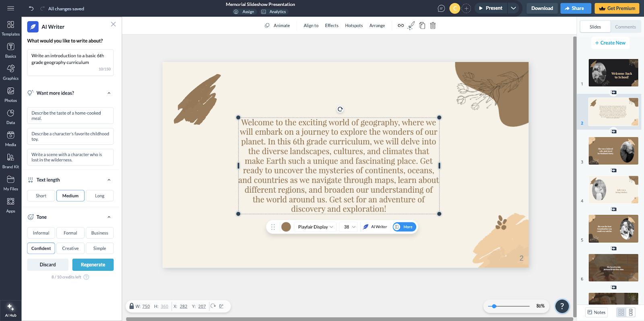The width and height of the screenshot is (644, 321).
Task: Switch to the Comments tab
Action: (625, 27)
